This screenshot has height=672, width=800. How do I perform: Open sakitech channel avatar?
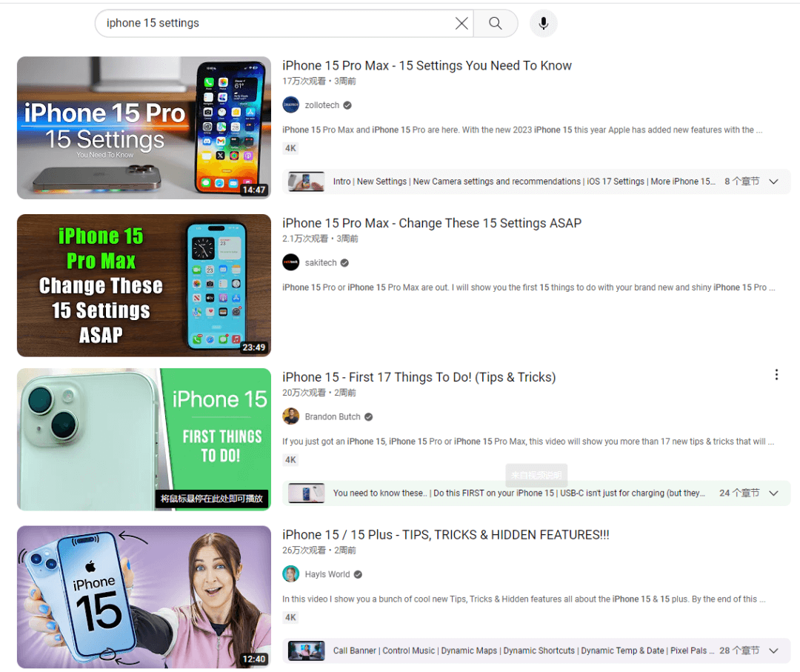click(291, 263)
